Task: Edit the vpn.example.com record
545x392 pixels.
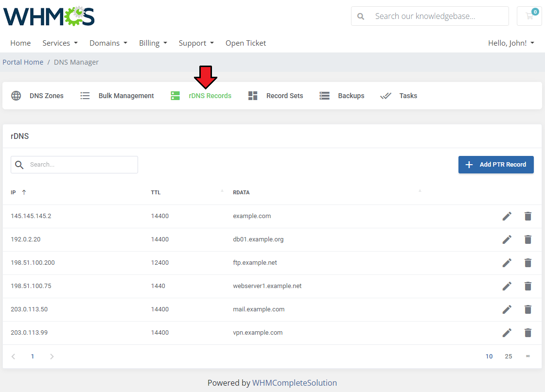Action: tap(507, 332)
